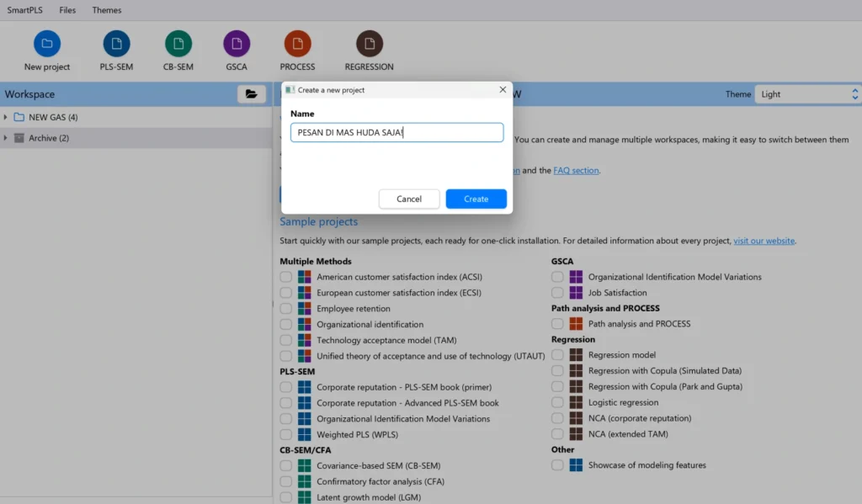Check PLS-SEM Organizational Identification Model Variations
The image size is (862, 504).
point(286,419)
